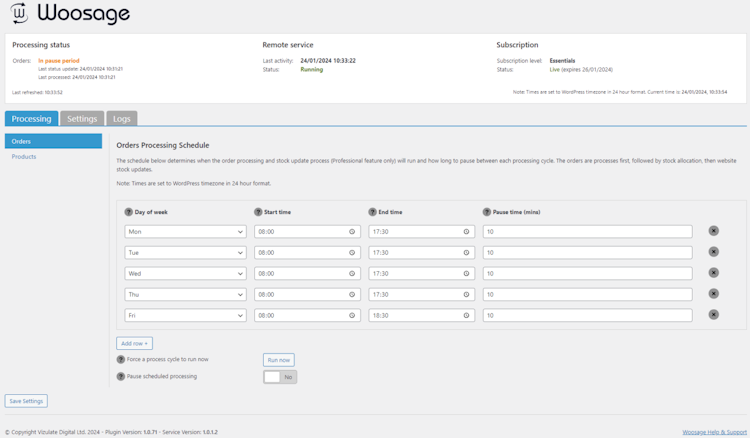Click the Tue pause time input field
Viewport: 750px width, 438px height.
click(587, 253)
